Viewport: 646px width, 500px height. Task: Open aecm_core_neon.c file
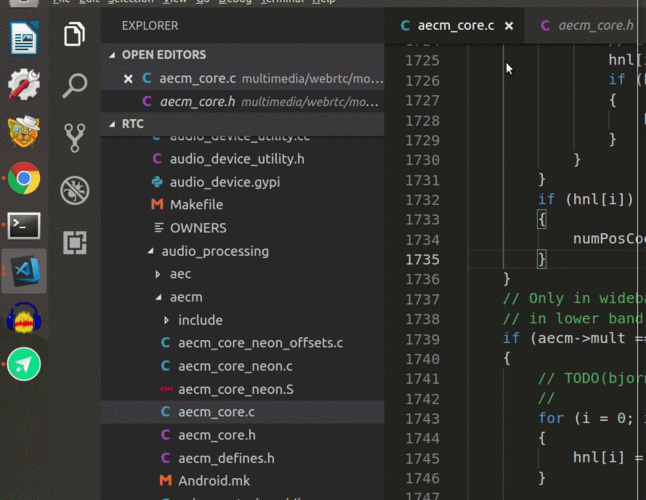[243, 366]
